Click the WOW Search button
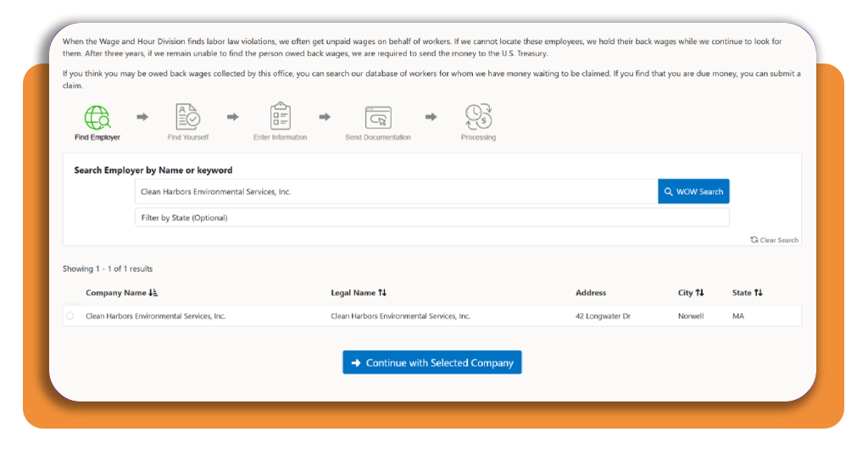868x454 pixels. [x=693, y=191]
